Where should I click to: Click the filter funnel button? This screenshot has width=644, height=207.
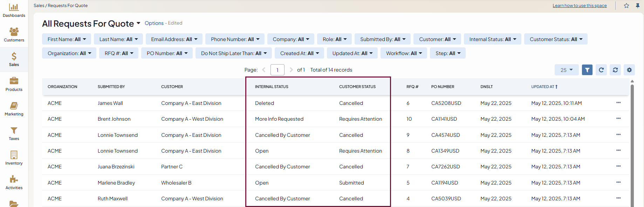(x=587, y=70)
